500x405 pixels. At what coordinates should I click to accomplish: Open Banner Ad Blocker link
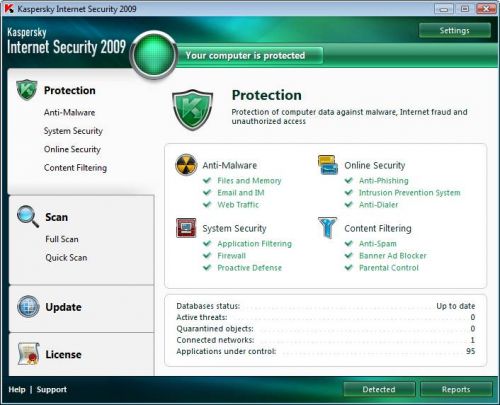coord(393,256)
